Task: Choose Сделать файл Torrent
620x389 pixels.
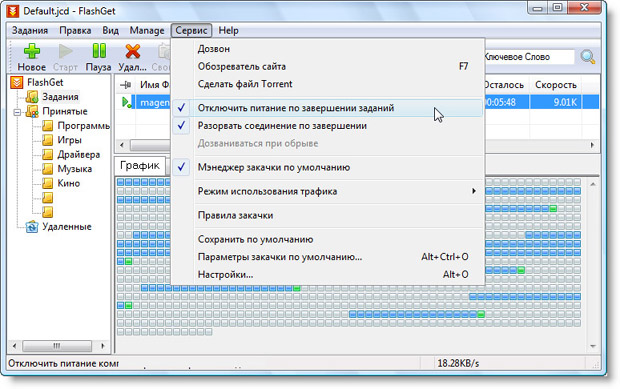Action: pyautogui.click(x=327, y=84)
